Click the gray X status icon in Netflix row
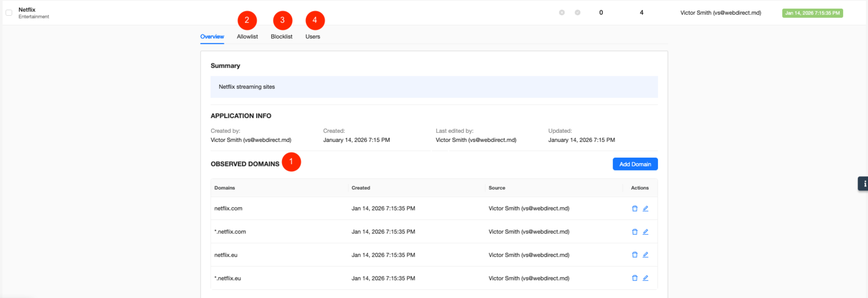The image size is (868, 298). (x=562, y=12)
